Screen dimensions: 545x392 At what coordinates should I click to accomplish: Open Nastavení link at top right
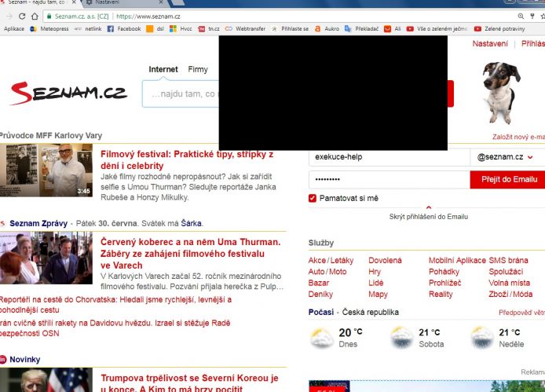pyautogui.click(x=490, y=44)
